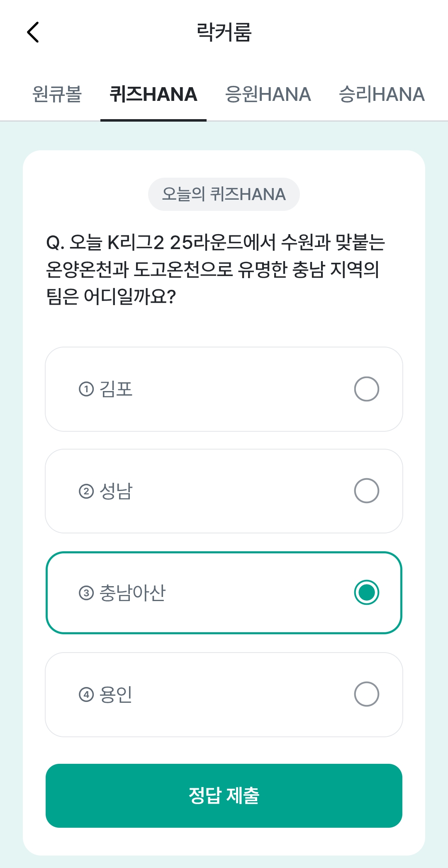Switch to the 원큐볼 tab

pyautogui.click(x=57, y=94)
